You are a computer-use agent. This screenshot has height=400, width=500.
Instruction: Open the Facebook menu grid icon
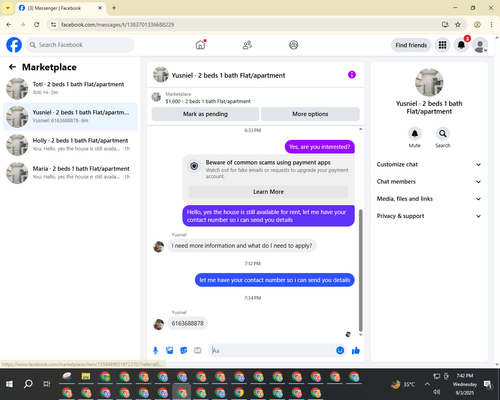pos(442,45)
